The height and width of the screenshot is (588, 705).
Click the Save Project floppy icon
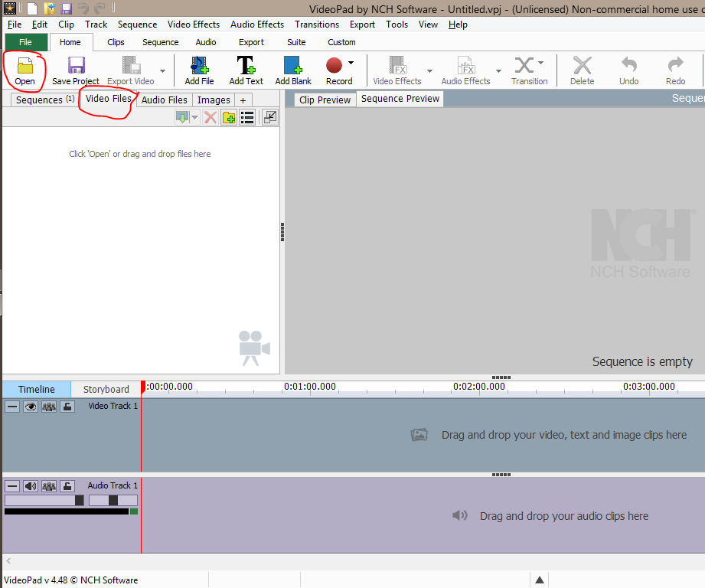76,65
